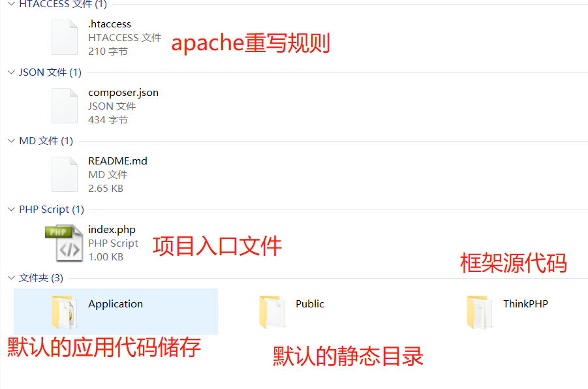Select the 文件夹 (3) group header
588x389 pixels.
[41, 277]
